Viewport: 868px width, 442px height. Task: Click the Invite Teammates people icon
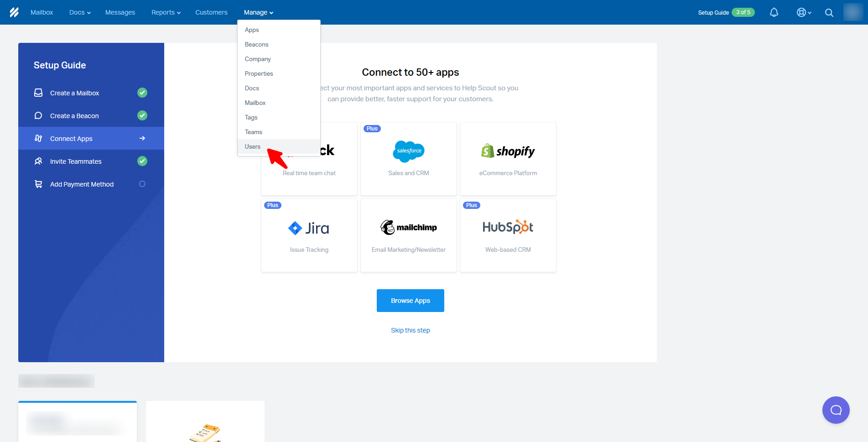coord(38,161)
